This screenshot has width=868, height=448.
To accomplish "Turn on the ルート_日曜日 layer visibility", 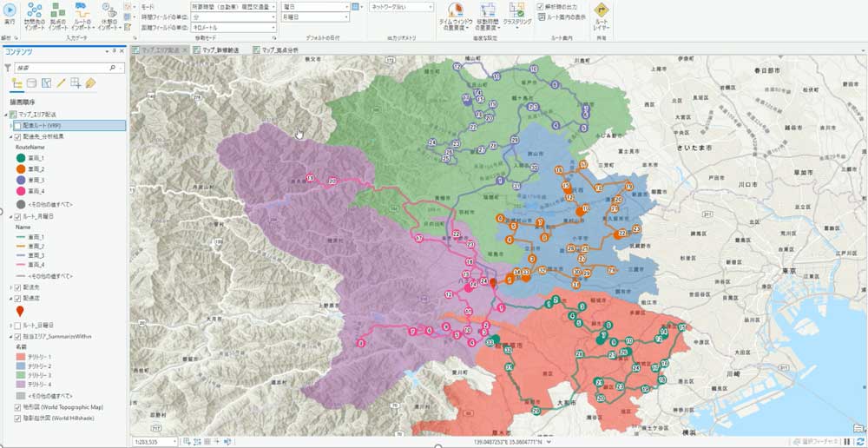I will coord(17,325).
